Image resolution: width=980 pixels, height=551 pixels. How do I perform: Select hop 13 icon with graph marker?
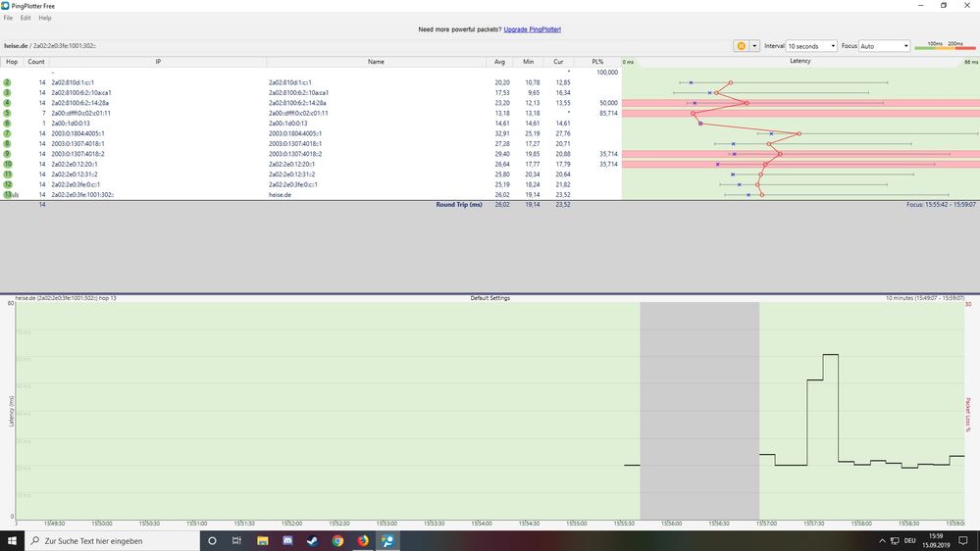pos(11,194)
